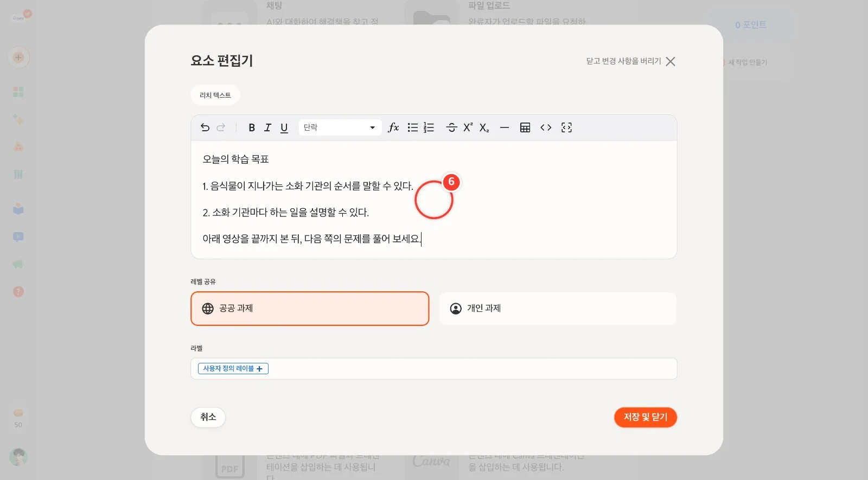
Task: Click the line starting with '아래 영상을 끝까지'
Action: point(312,239)
